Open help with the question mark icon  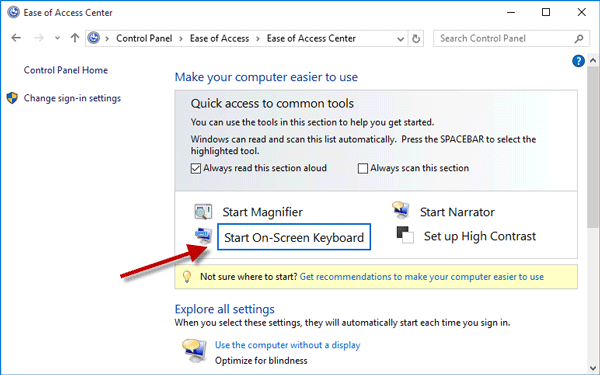[x=578, y=61]
